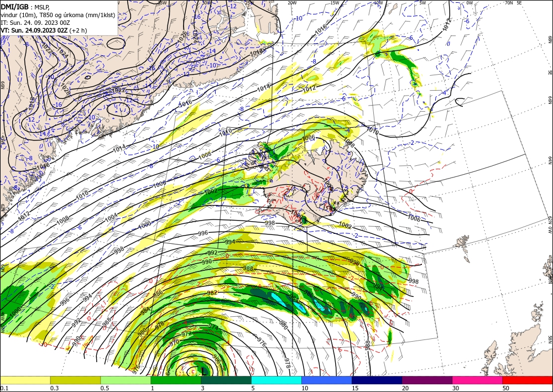The image size is (553, 392).
Task: Click the '5E' longitude label
Action: click(519, 3)
